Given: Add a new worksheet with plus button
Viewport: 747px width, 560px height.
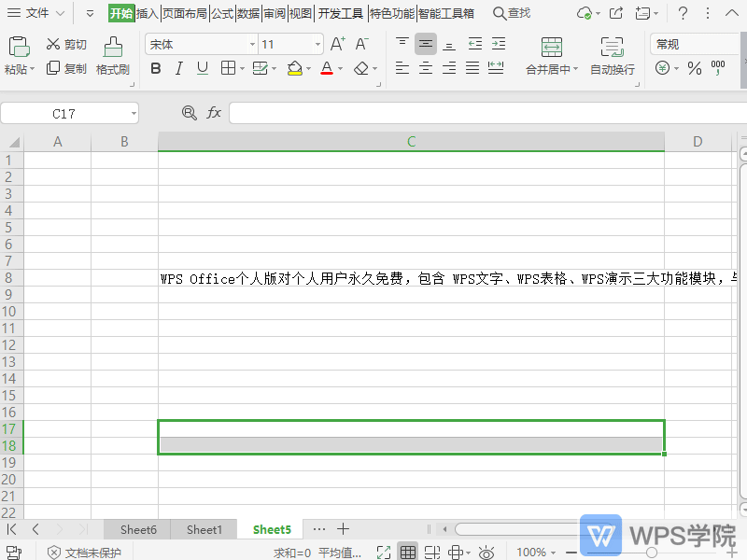Looking at the screenshot, I should click(x=343, y=528).
